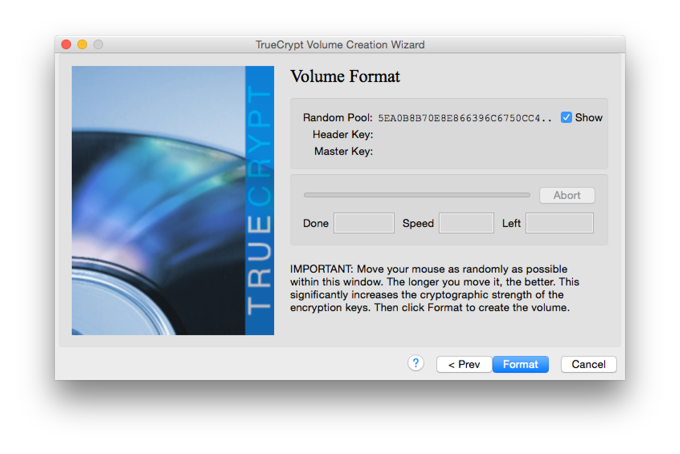The image size is (680, 454).
Task: Click the help question mark icon
Action: [415, 363]
